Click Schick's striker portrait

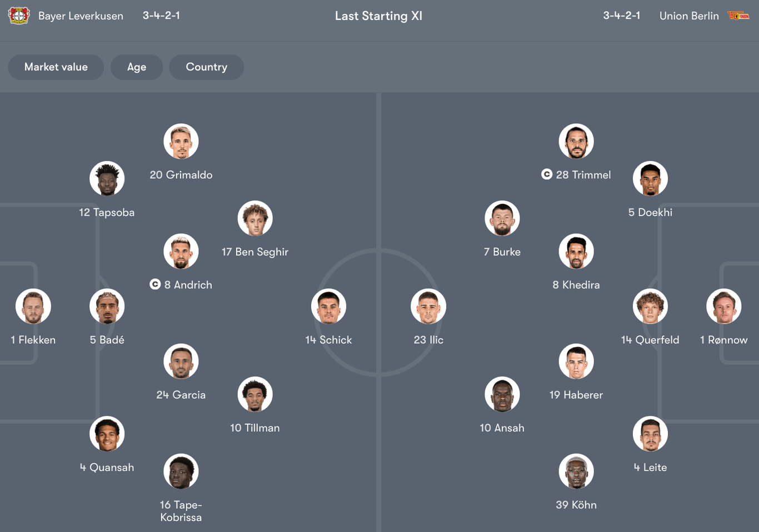pos(329,307)
